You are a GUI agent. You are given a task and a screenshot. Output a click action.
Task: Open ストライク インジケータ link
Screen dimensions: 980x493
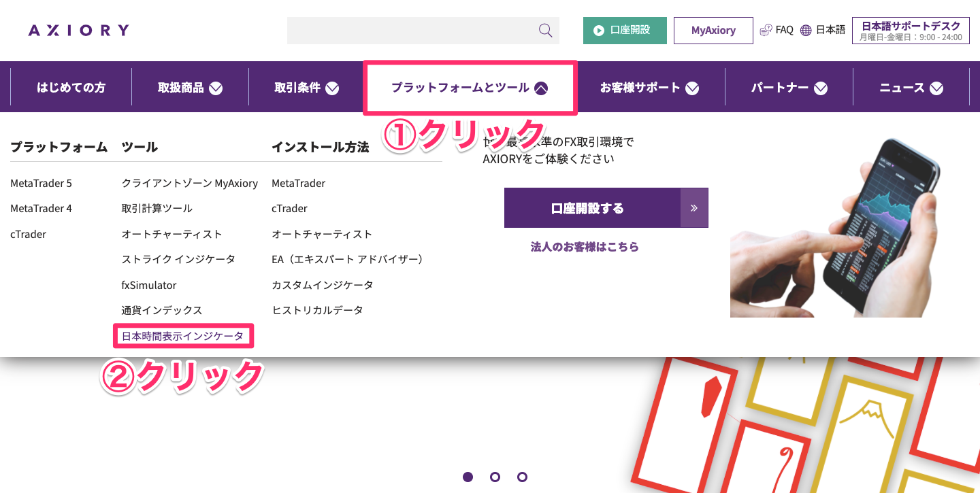(x=178, y=259)
